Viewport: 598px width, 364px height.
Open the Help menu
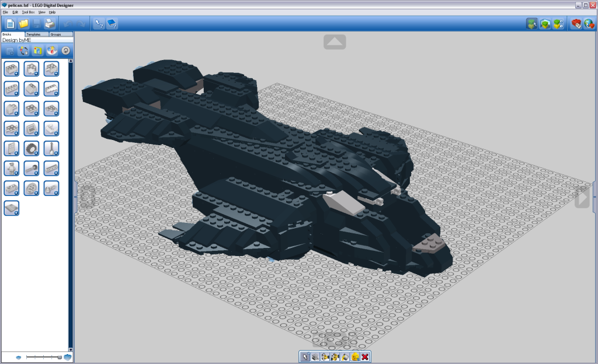[x=52, y=12]
